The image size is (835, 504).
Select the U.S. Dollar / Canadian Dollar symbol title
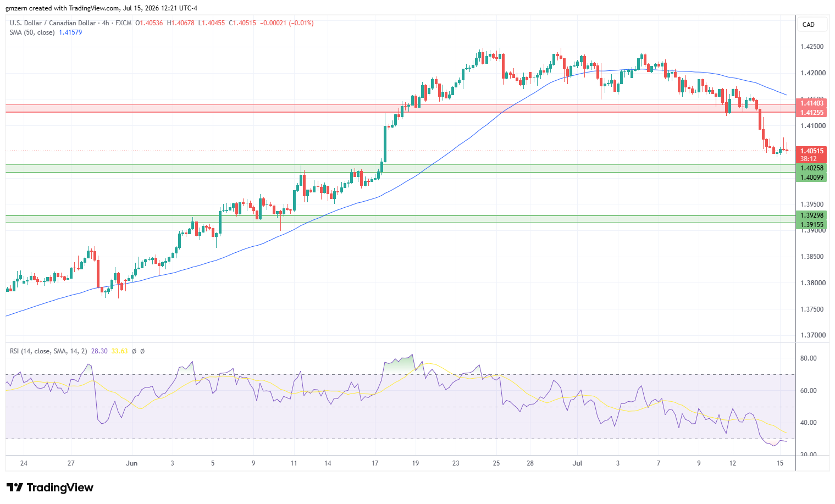tap(52, 23)
